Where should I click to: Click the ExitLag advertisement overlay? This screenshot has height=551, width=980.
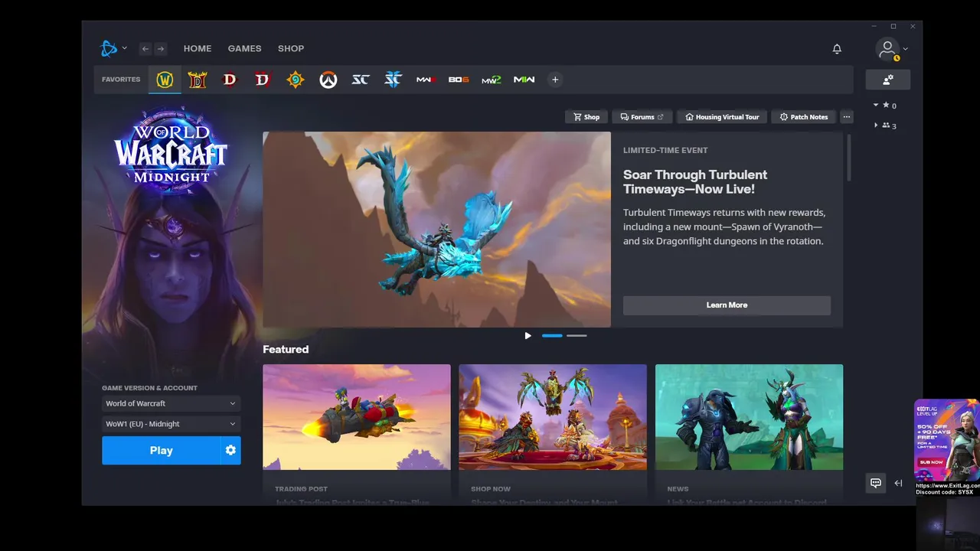[x=947, y=448]
